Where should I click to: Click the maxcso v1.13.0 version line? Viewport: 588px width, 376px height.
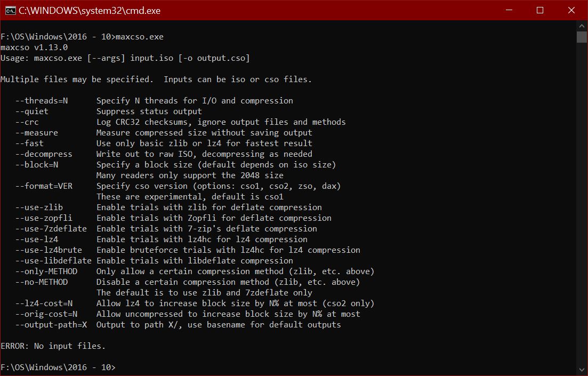click(34, 47)
